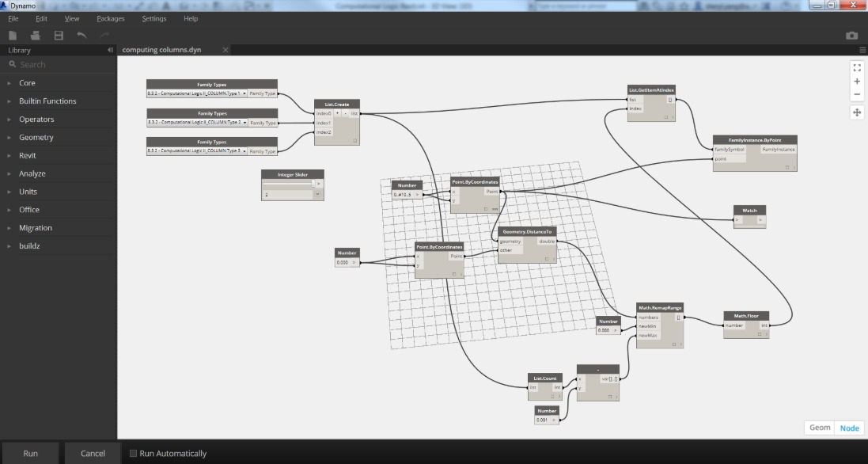Click the zoom in plus icon
This screenshot has height=464, width=868.
click(x=857, y=82)
